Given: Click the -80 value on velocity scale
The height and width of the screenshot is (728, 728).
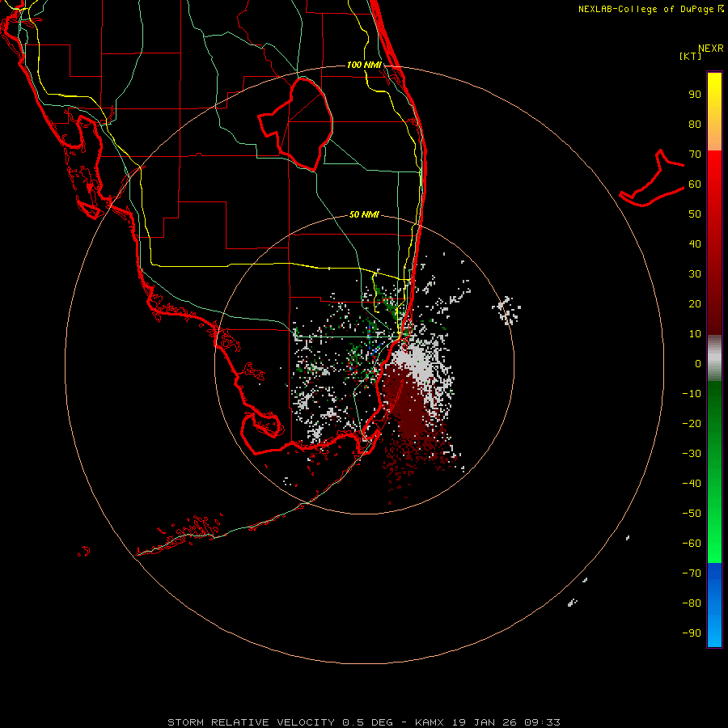Looking at the screenshot, I should pos(692,603).
